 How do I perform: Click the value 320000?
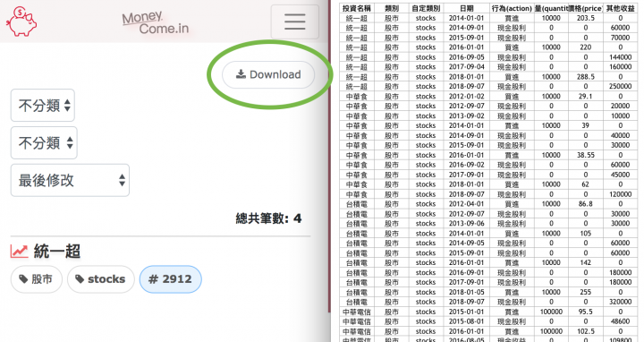click(x=620, y=302)
